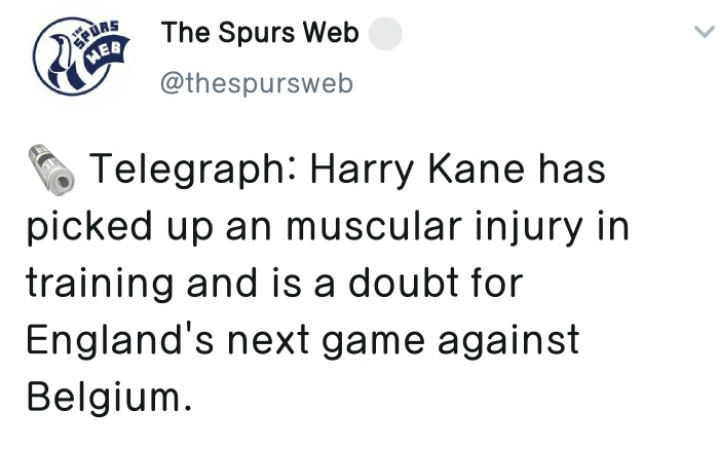720x450 pixels.
Task: Visit the @thespursweb handle link
Action: pos(256,84)
